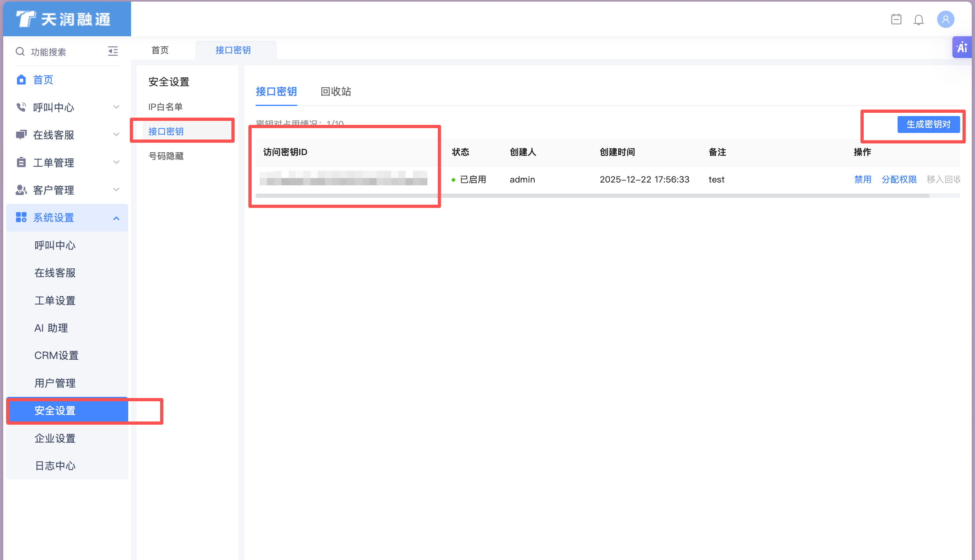Click the calendar icon in top bar

[x=896, y=19]
